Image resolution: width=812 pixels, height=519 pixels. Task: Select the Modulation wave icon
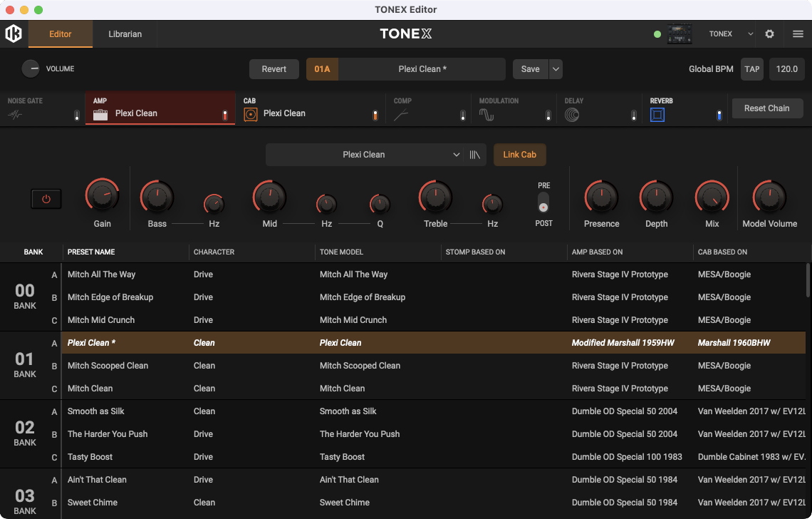pos(486,114)
